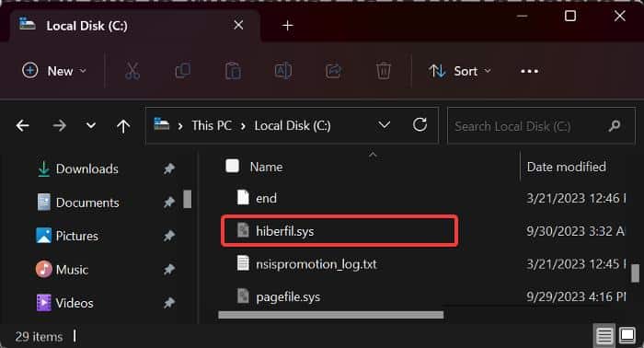644x348 pixels.
Task: Click Local Disk (C:) breadcrumb in address bar
Action: [x=293, y=125]
